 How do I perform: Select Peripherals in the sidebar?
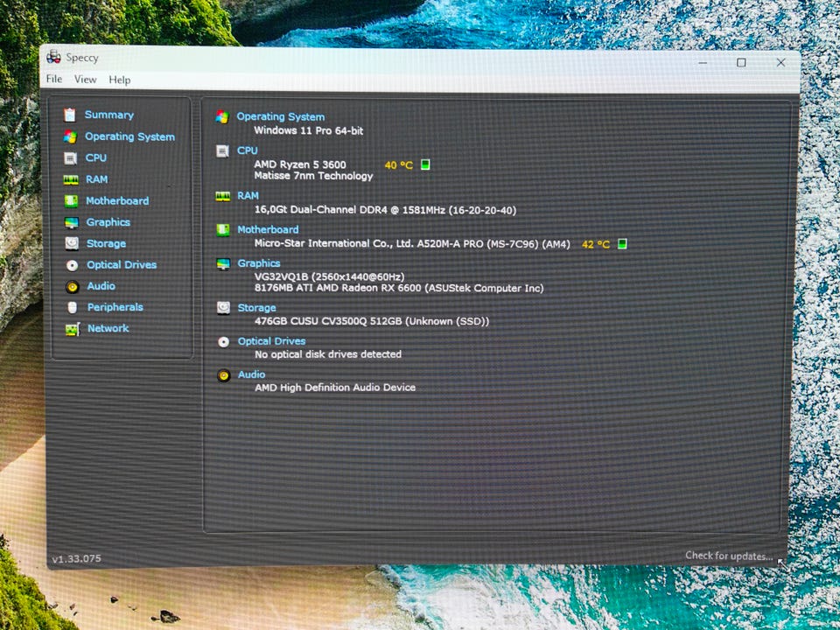115,307
